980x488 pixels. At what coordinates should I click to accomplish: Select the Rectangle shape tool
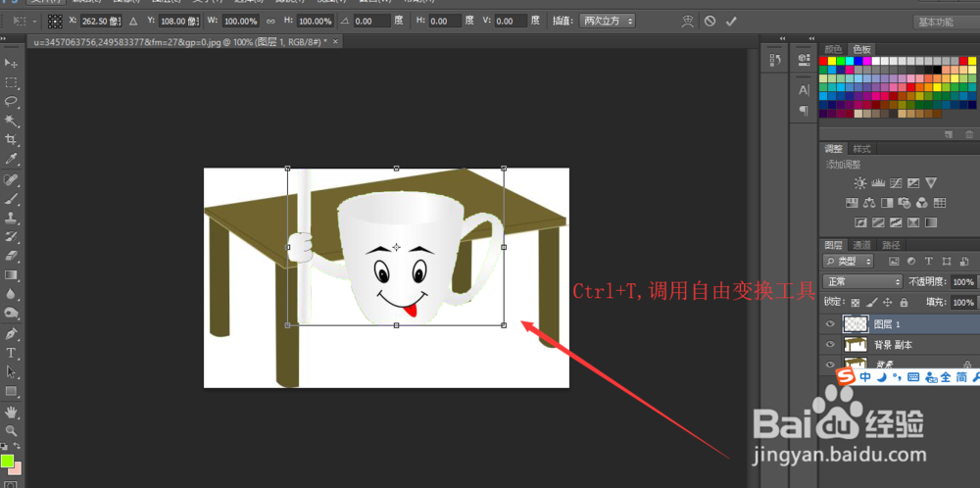[11, 391]
